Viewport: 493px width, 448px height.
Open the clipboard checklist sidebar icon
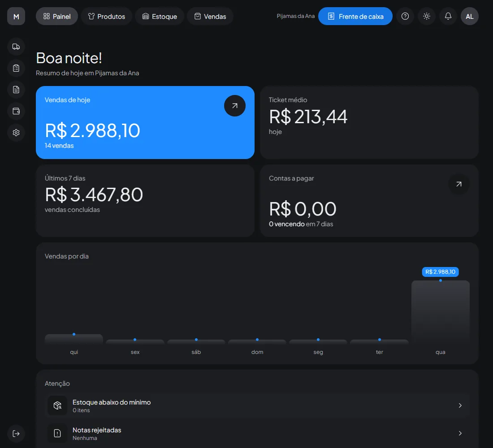[x=16, y=68]
